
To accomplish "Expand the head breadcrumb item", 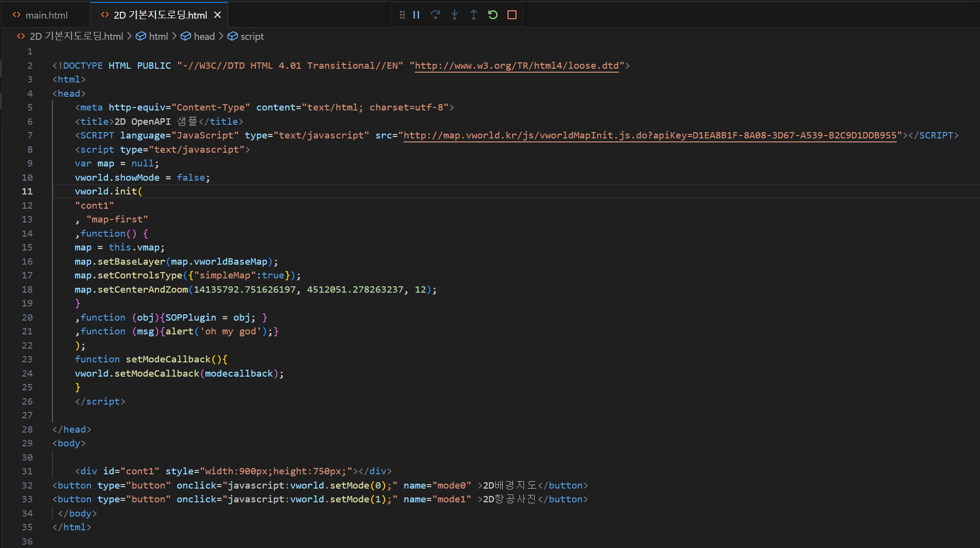I will tap(204, 36).
